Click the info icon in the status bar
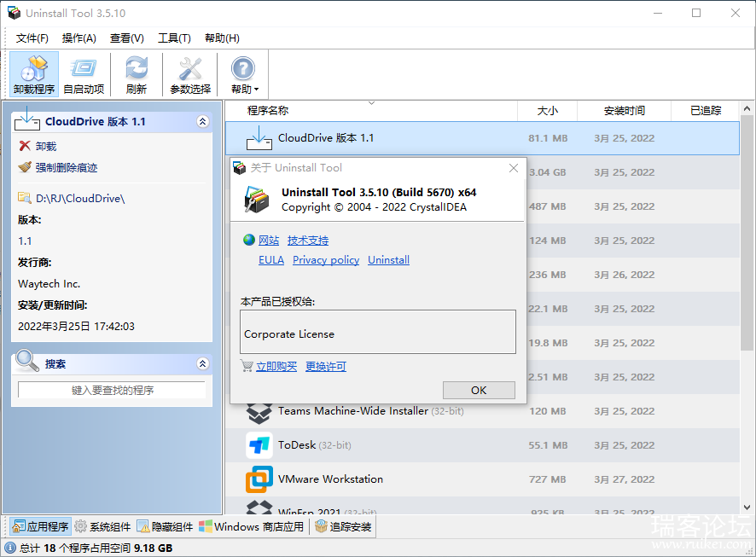756x557 pixels. tap(10, 548)
